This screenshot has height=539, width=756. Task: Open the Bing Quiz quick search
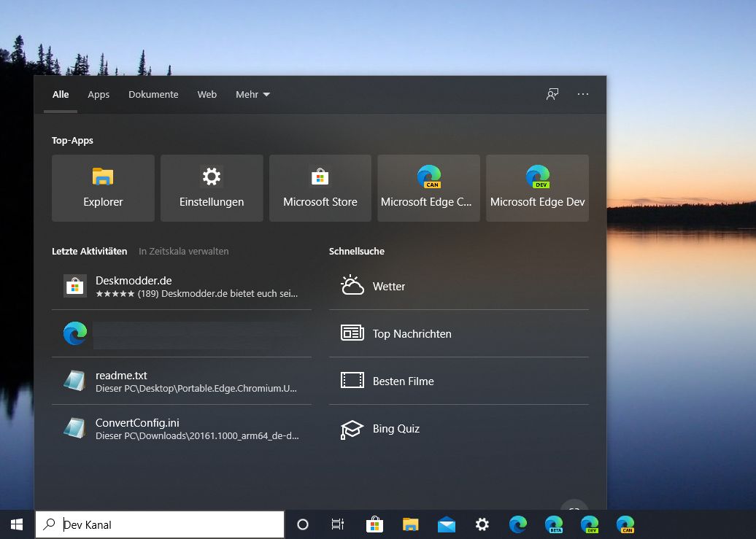pos(459,429)
